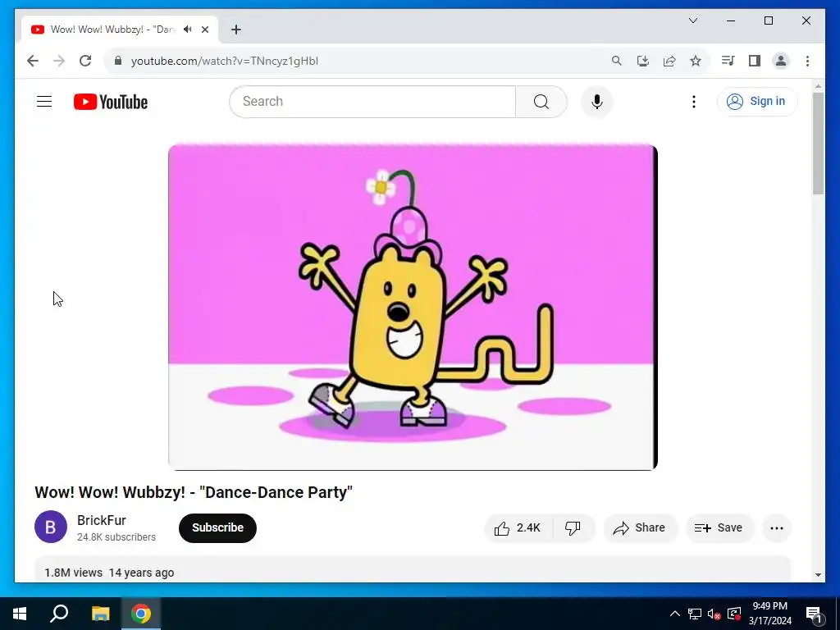Click the address bar URL
This screenshot has width=840, height=630.
225,61
